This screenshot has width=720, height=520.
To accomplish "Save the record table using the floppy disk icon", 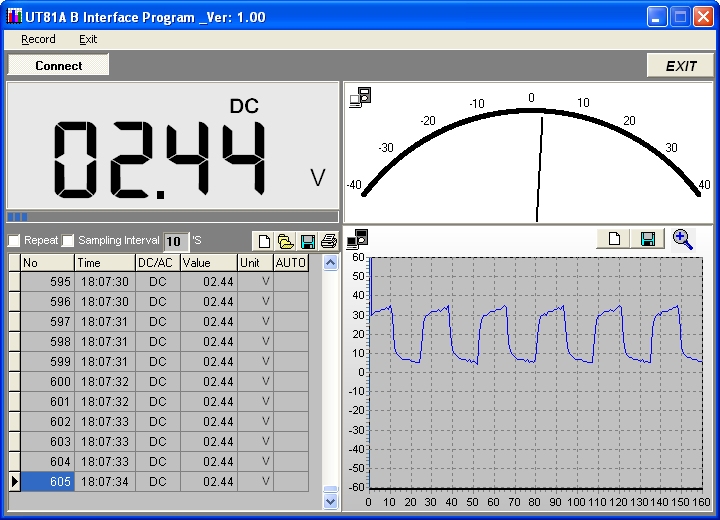I will point(308,241).
